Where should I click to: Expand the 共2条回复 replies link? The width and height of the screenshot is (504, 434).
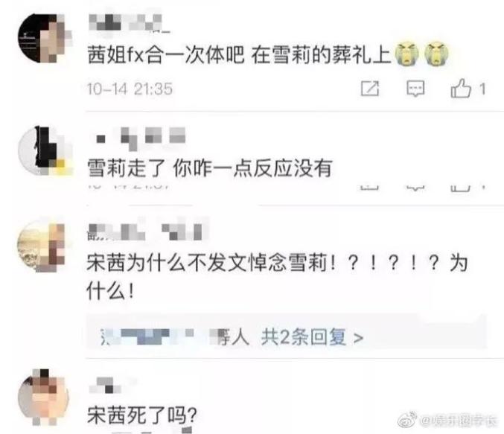[x=303, y=337]
